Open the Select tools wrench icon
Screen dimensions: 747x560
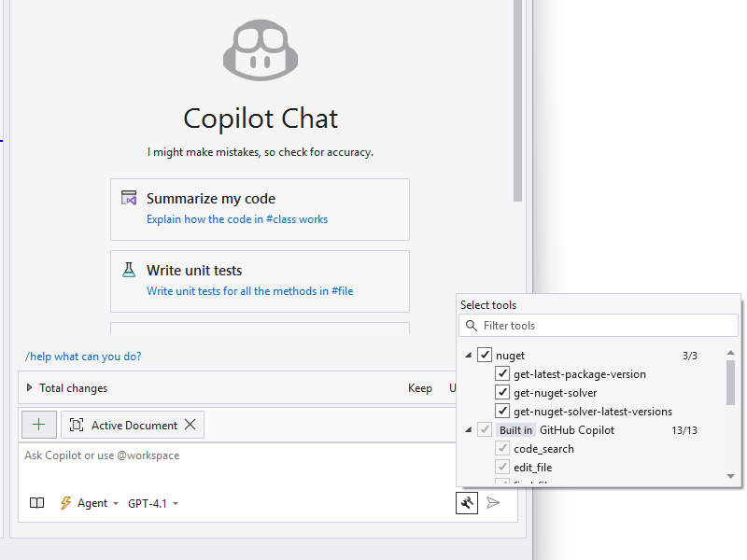(467, 502)
